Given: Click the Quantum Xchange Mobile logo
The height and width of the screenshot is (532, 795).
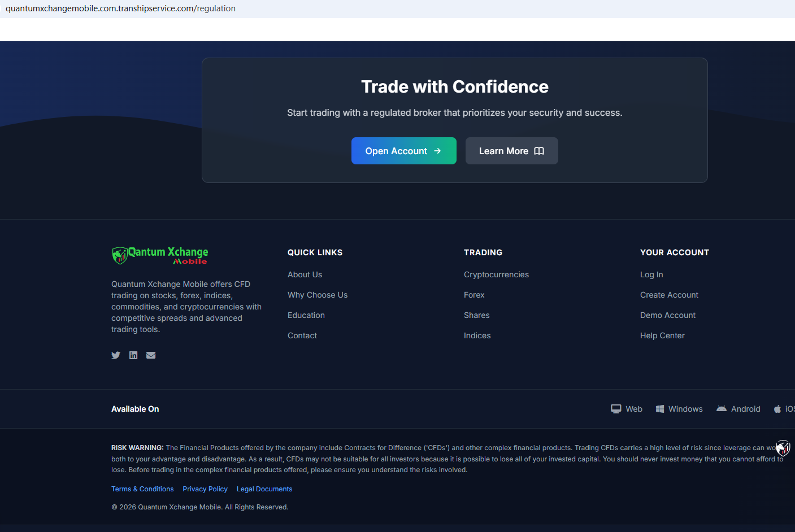Looking at the screenshot, I should click(160, 255).
